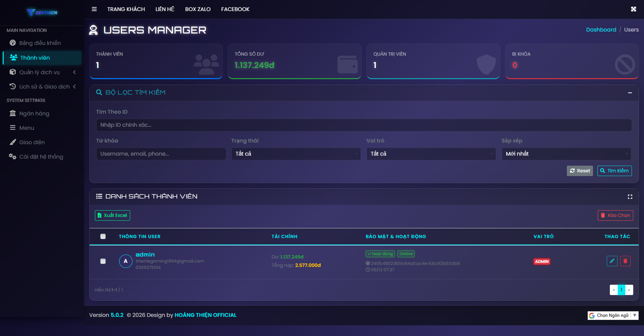Image resolution: width=644 pixels, height=336 pixels.
Task: Expand the member list panel to fullscreen
Action: [630, 197]
